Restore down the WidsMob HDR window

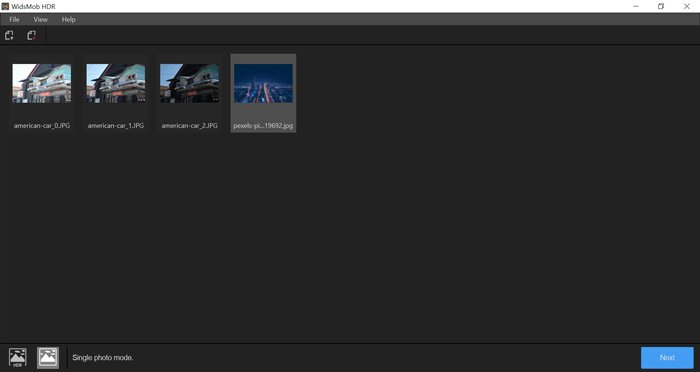tap(661, 6)
